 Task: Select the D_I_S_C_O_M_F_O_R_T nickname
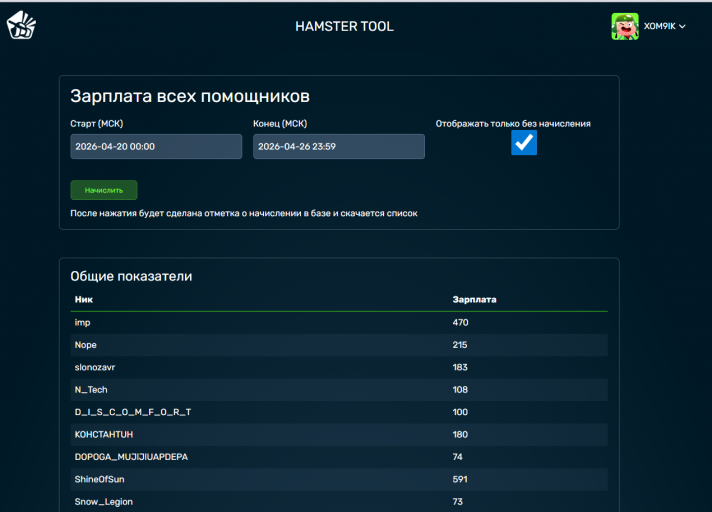(x=133, y=412)
